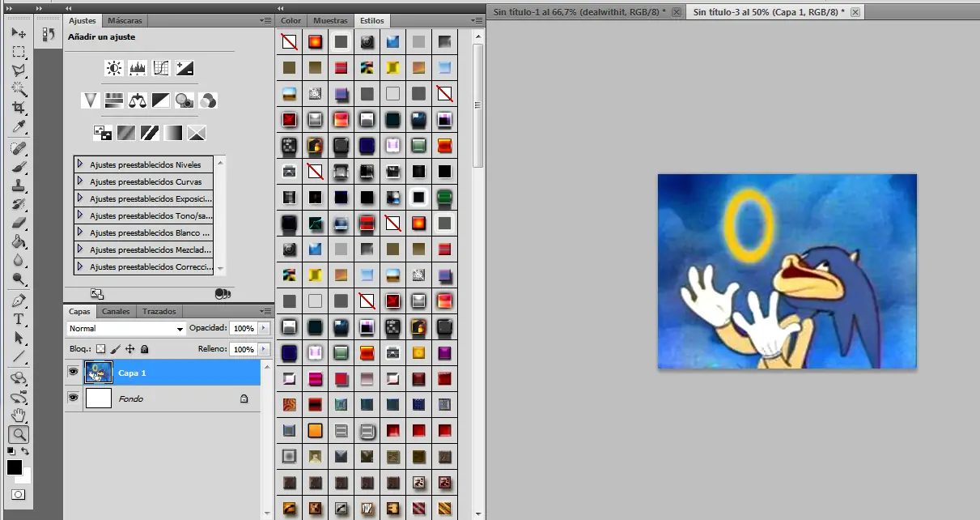Viewport: 980px width, 520px height.
Task: Select the Crop tool
Action: point(19,108)
